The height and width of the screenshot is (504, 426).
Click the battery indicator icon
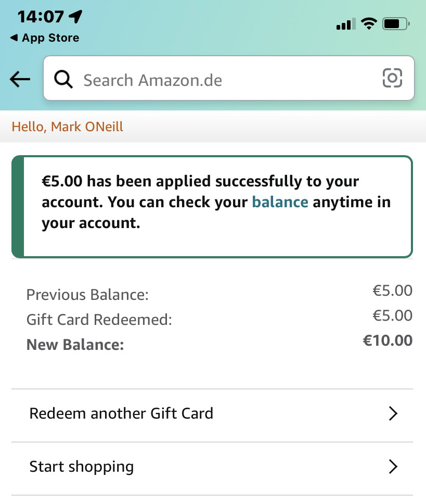click(x=396, y=24)
